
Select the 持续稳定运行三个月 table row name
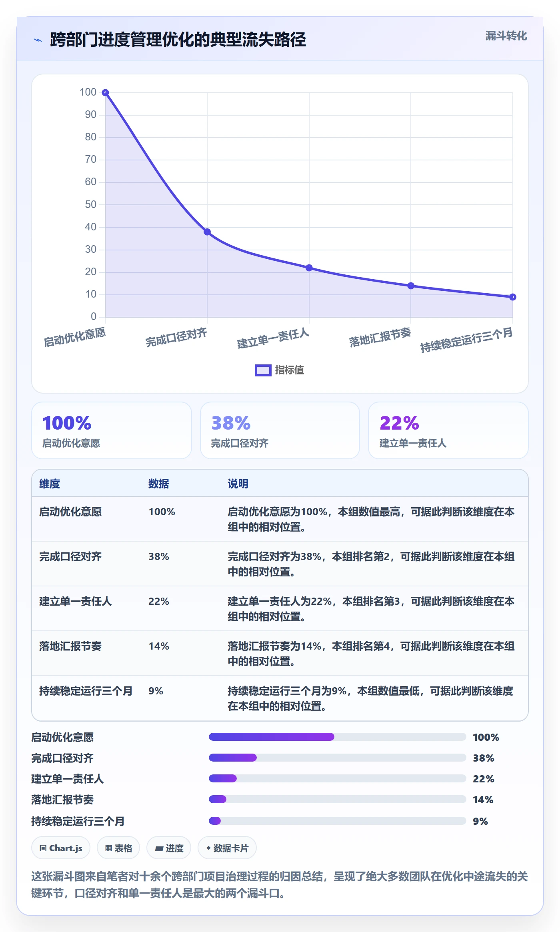point(86,691)
